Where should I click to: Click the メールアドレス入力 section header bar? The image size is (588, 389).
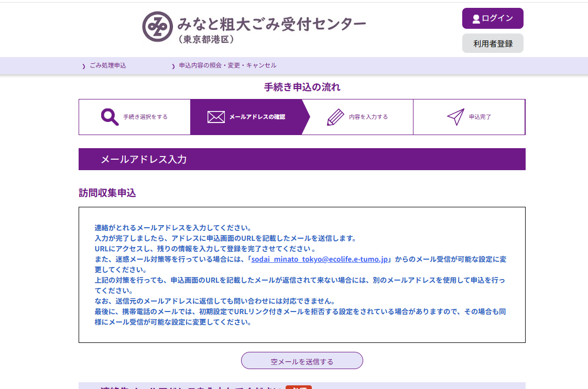[x=302, y=159]
